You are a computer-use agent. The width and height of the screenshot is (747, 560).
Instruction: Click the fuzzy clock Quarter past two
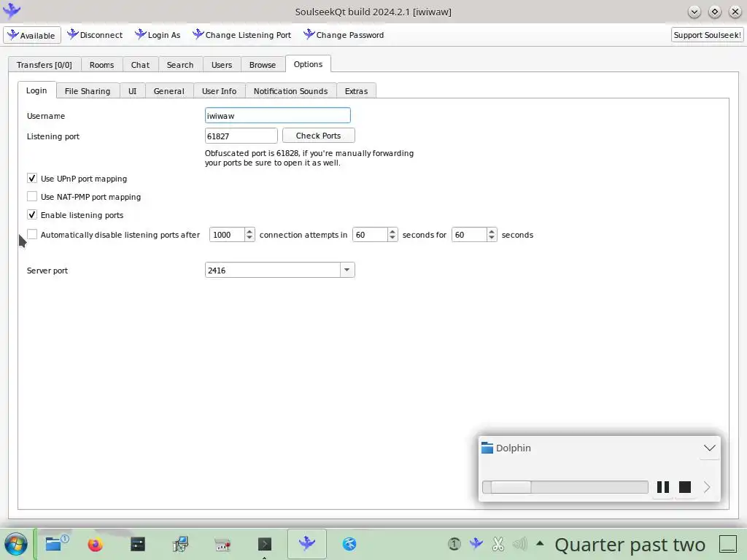tap(630, 544)
